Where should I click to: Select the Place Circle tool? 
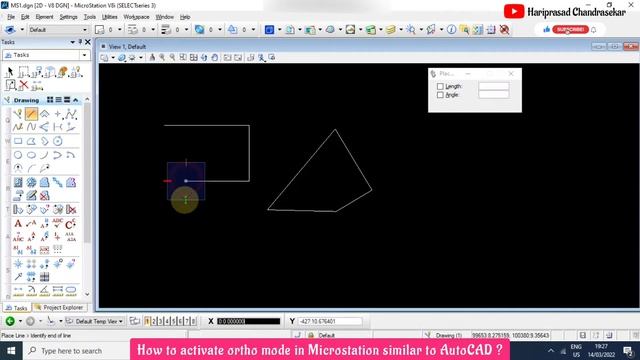coord(18,155)
